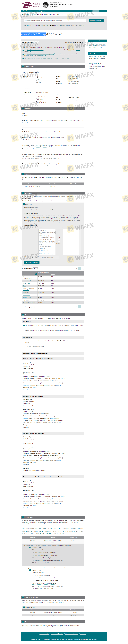Screen dimensions: 128x644
Task: Enable the Controlled Function filter checkbox
Action: (24, 226)
